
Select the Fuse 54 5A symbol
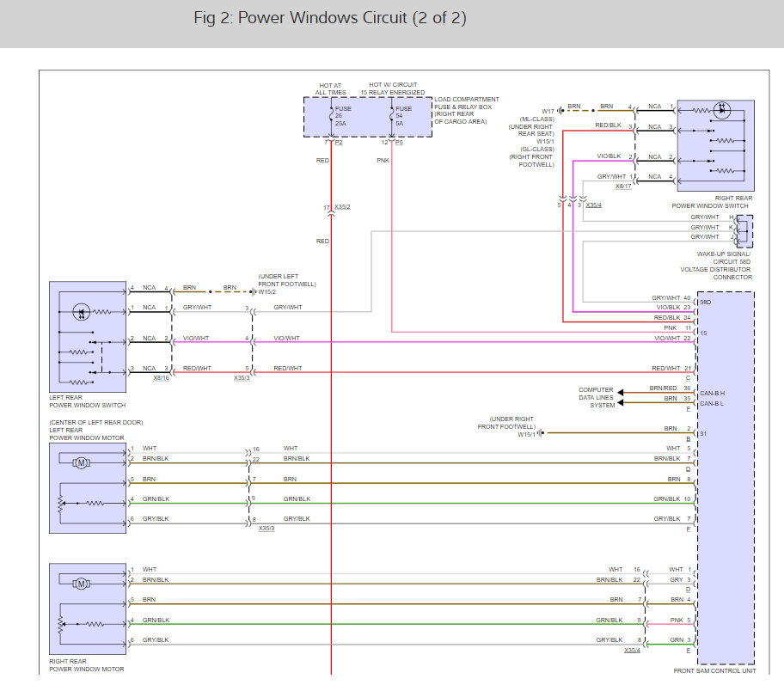click(x=392, y=114)
